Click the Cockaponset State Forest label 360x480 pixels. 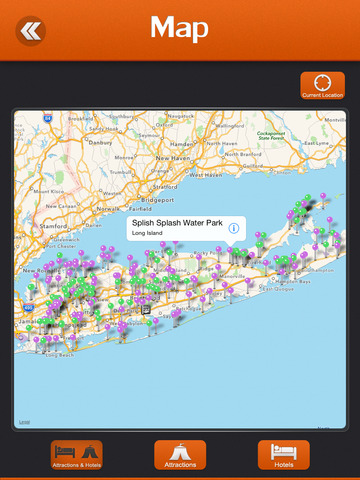tap(271, 135)
